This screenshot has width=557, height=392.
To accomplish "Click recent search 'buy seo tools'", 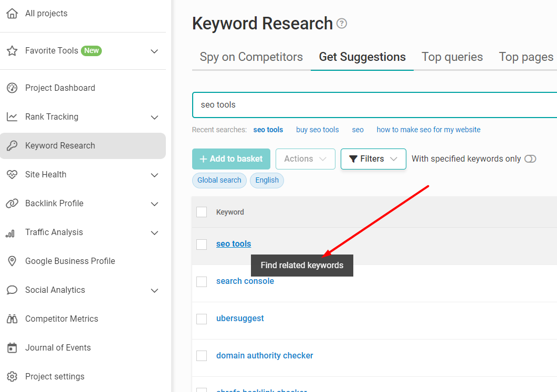I will [318, 130].
